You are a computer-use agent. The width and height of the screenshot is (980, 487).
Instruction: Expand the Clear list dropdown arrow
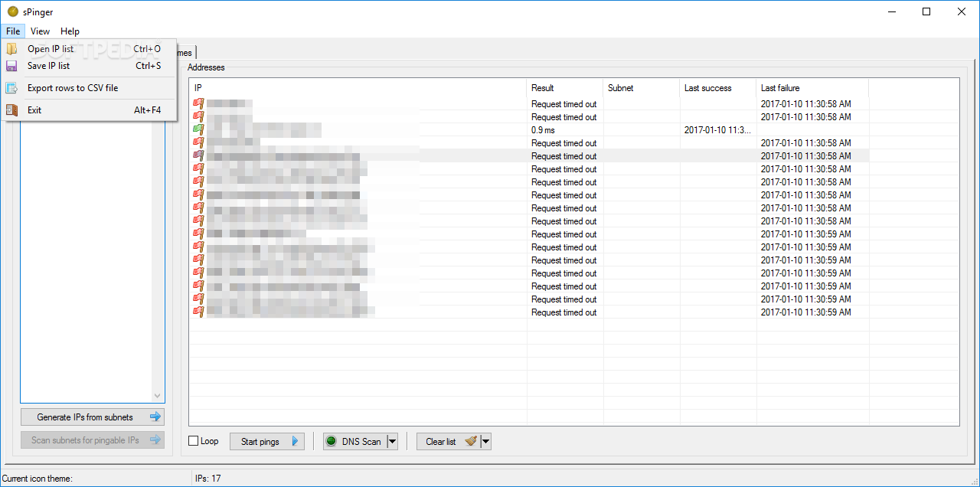click(485, 441)
